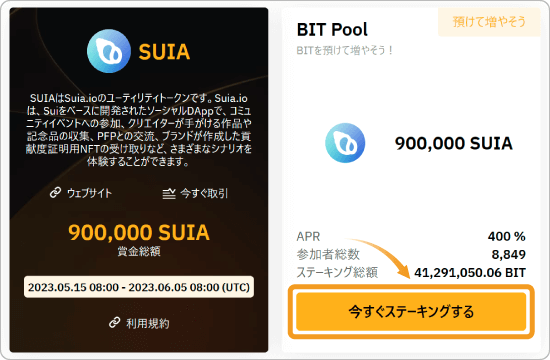The image size is (550, 360).
Task: Click the staking total 41,291,050.06 BIT
Action: tap(470, 273)
